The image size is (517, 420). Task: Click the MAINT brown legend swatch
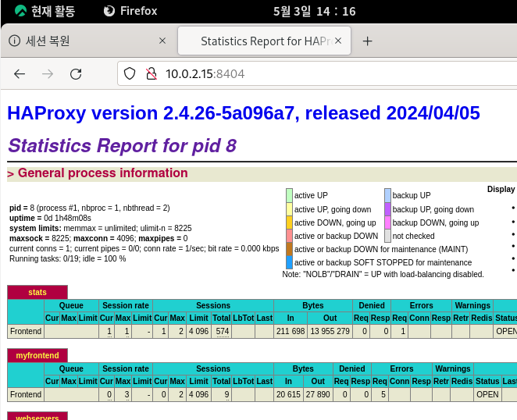click(289, 249)
